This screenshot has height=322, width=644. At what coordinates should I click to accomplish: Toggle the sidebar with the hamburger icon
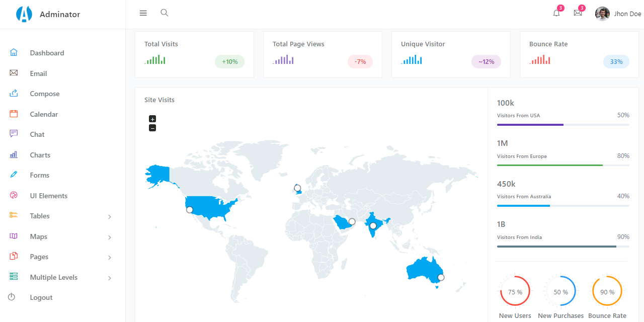tap(143, 13)
